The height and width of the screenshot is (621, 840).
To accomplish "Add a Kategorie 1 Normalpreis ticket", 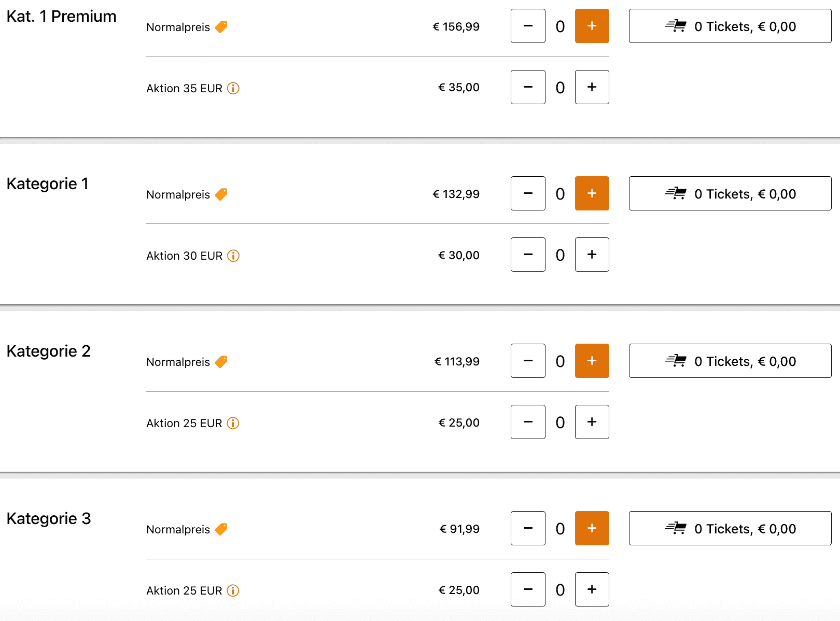I will pyautogui.click(x=592, y=193).
